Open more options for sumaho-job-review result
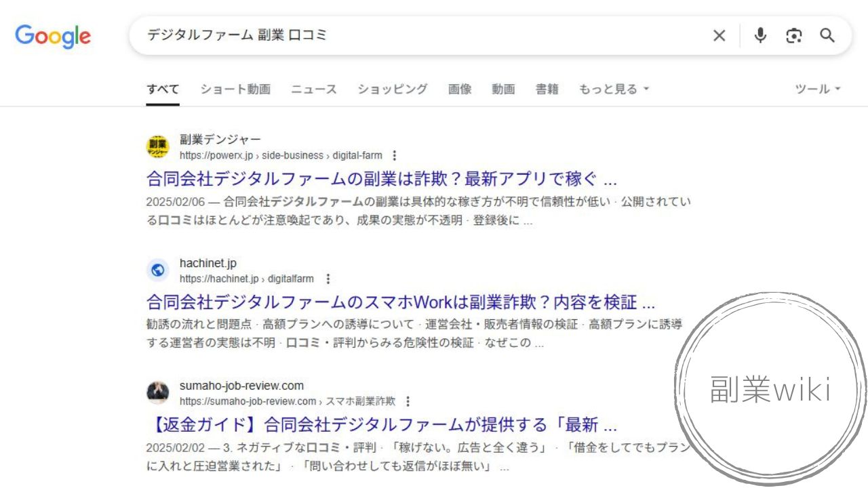868x488 pixels. point(408,401)
